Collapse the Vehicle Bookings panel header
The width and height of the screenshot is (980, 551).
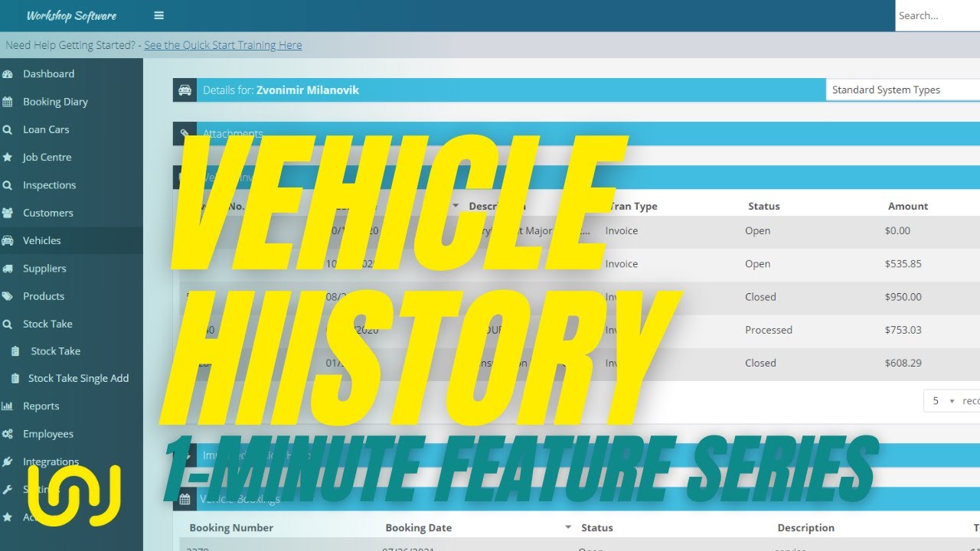(577, 499)
